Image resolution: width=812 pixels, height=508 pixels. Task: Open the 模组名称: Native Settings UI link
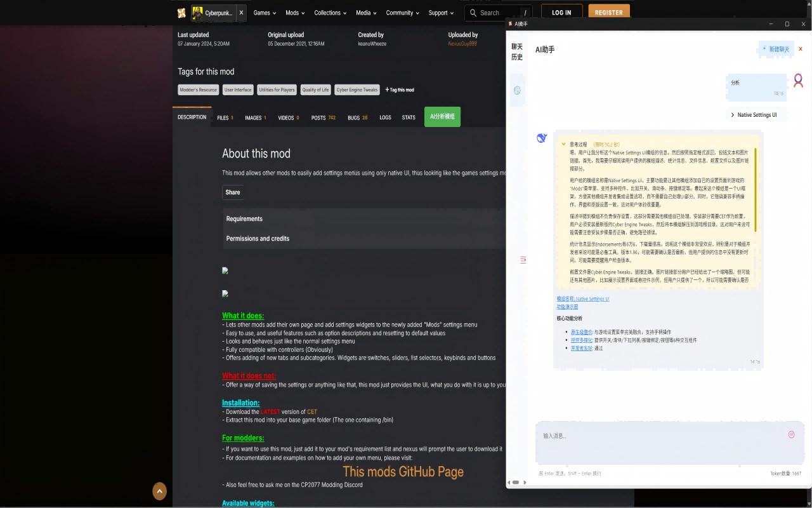tap(583, 298)
